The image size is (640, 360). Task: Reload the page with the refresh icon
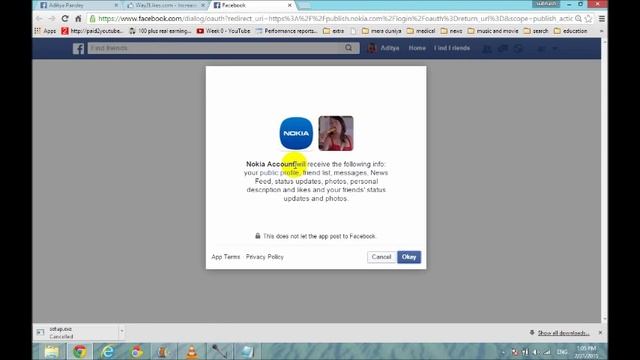pyautogui.click(x=64, y=19)
